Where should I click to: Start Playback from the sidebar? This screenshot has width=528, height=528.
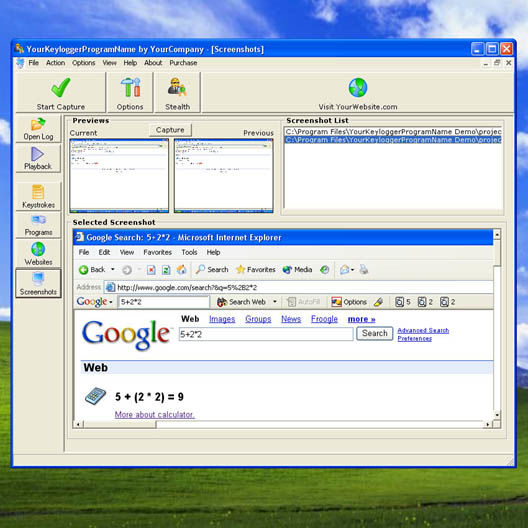38,158
